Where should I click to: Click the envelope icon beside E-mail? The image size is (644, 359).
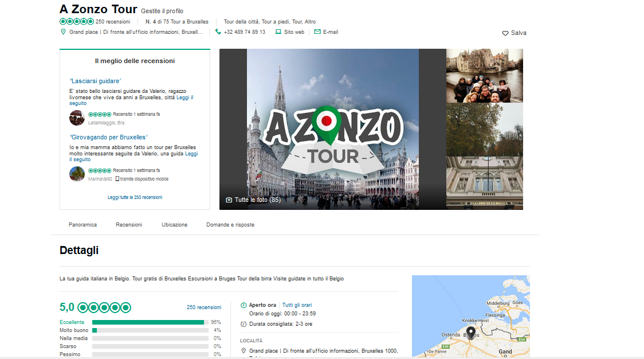(x=317, y=32)
